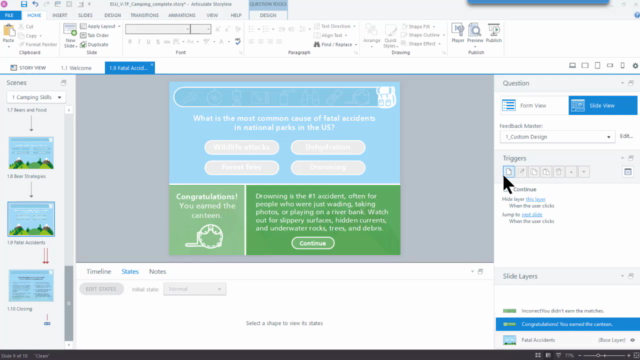The width and height of the screenshot is (640, 360).
Task: Click the Paste clipboard icon
Action: tap(8, 31)
